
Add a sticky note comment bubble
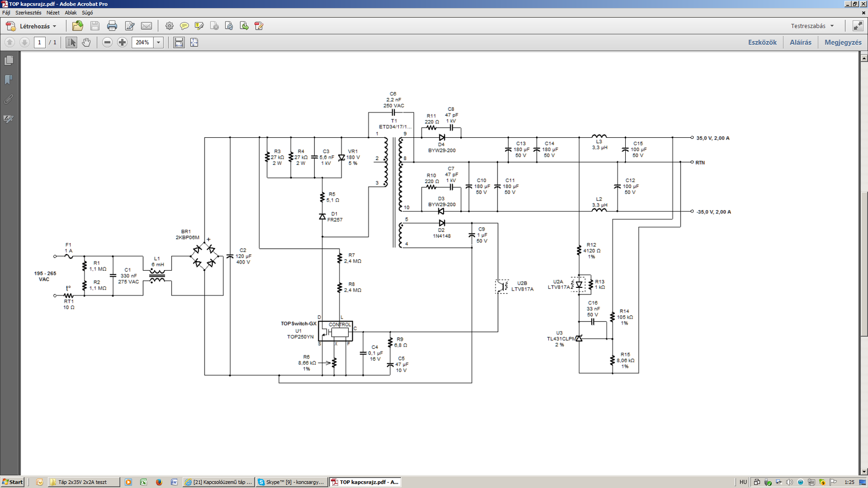[184, 26]
